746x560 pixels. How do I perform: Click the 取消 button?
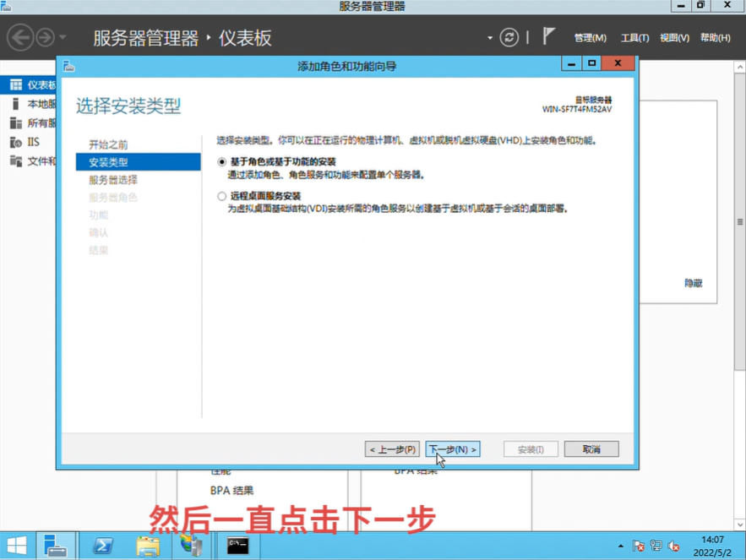591,449
